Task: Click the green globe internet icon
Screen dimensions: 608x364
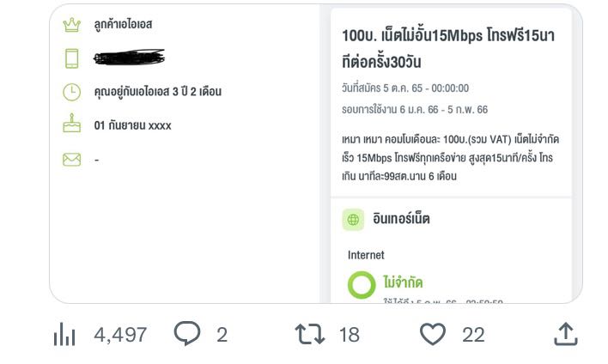Action: (x=353, y=220)
